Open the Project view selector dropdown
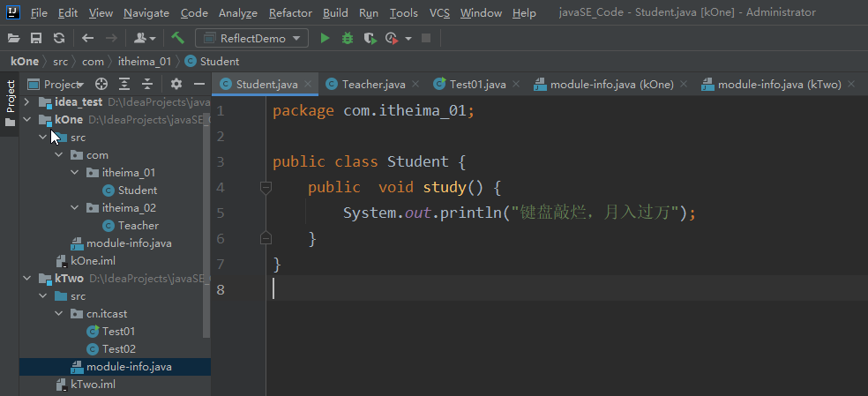 (56, 84)
